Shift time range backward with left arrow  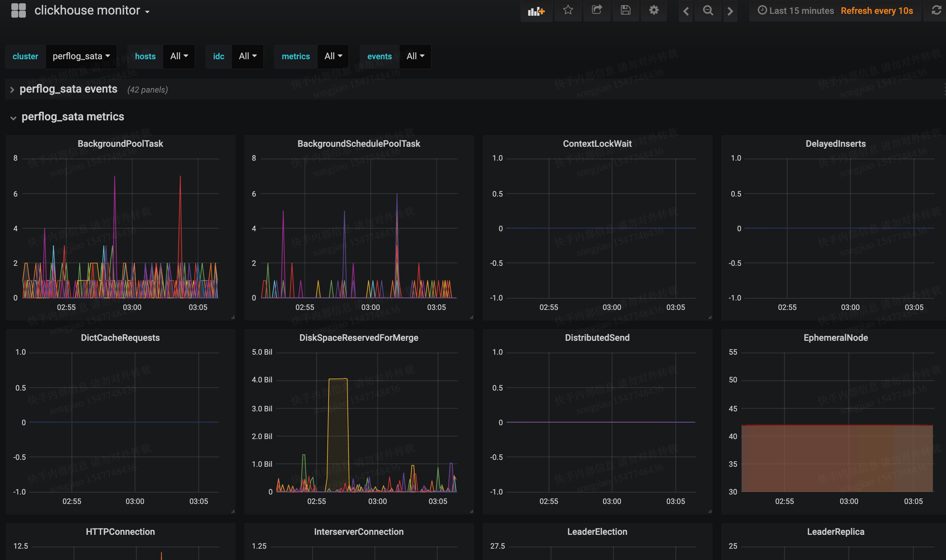coord(685,11)
